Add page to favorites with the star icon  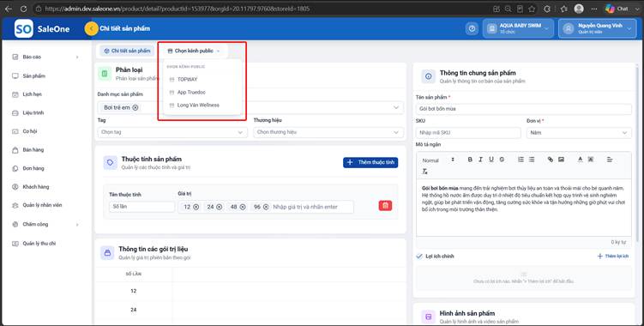[x=532, y=9]
